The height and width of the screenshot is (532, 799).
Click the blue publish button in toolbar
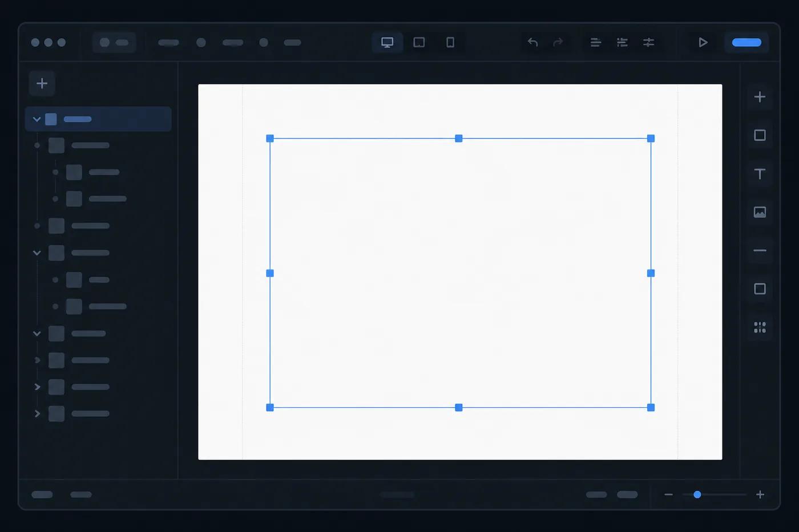tap(746, 42)
